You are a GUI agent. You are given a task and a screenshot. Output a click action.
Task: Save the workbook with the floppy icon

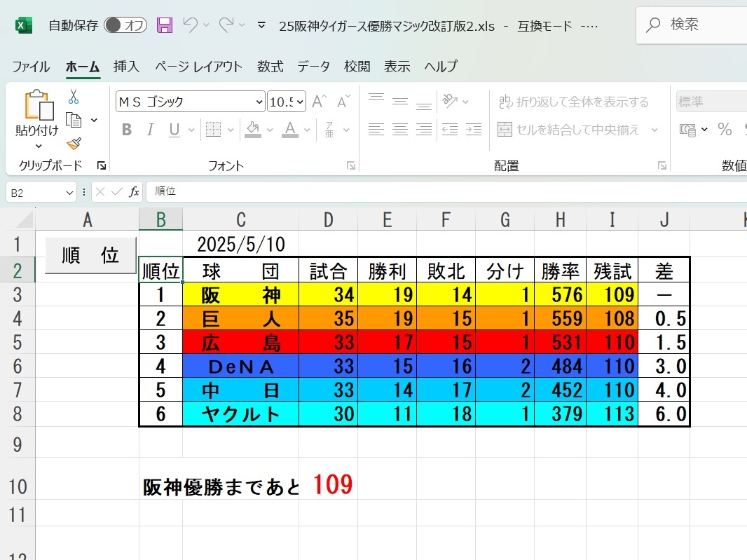(x=165, y=25)
